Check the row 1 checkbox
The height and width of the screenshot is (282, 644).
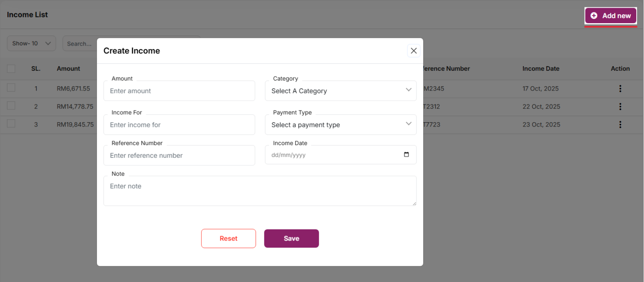(11, 88)
